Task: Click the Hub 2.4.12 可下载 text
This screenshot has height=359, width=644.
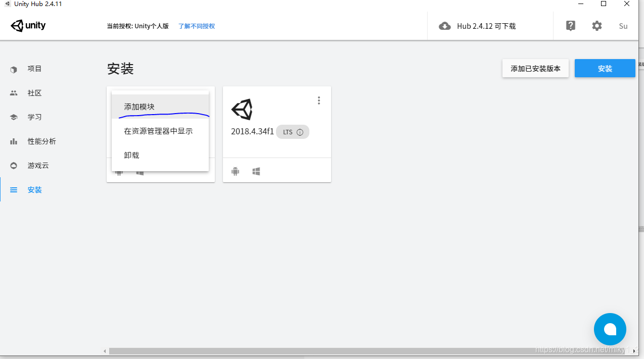Action: pos(486,26)
